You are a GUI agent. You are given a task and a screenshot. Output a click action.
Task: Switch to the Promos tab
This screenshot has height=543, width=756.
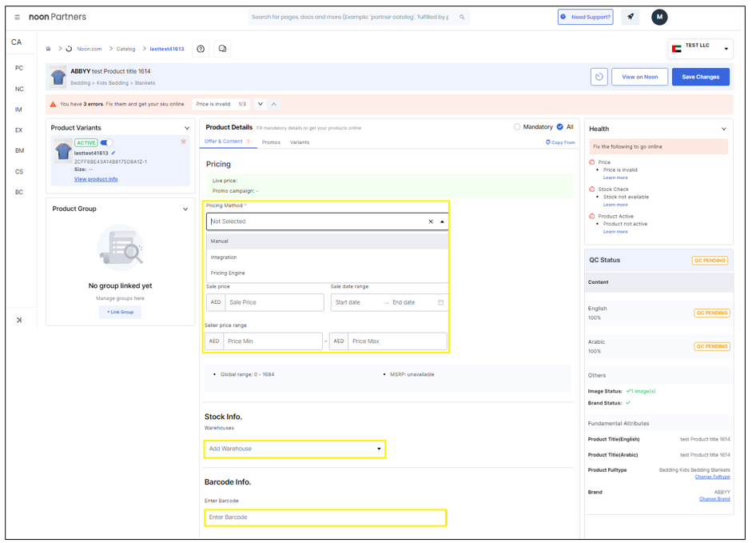pos(271,142)
